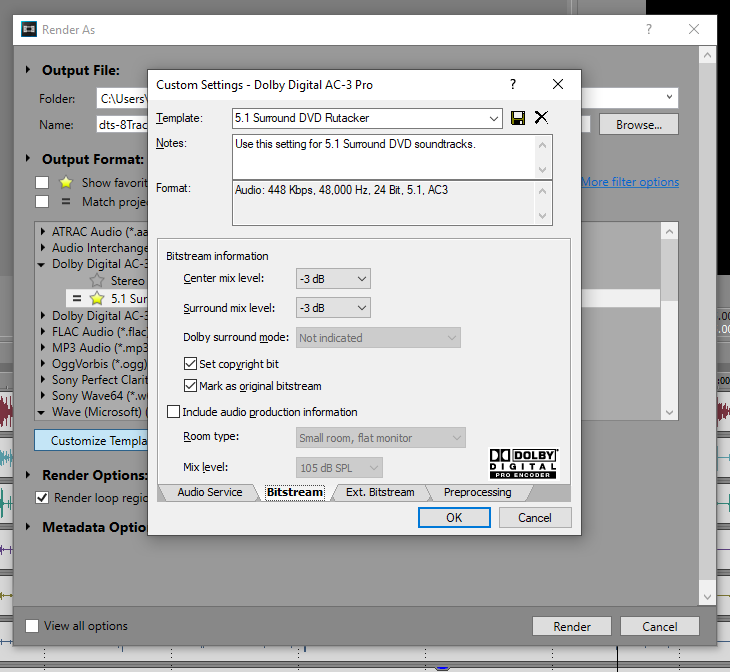Collapse the Output File section

[28, 70]
